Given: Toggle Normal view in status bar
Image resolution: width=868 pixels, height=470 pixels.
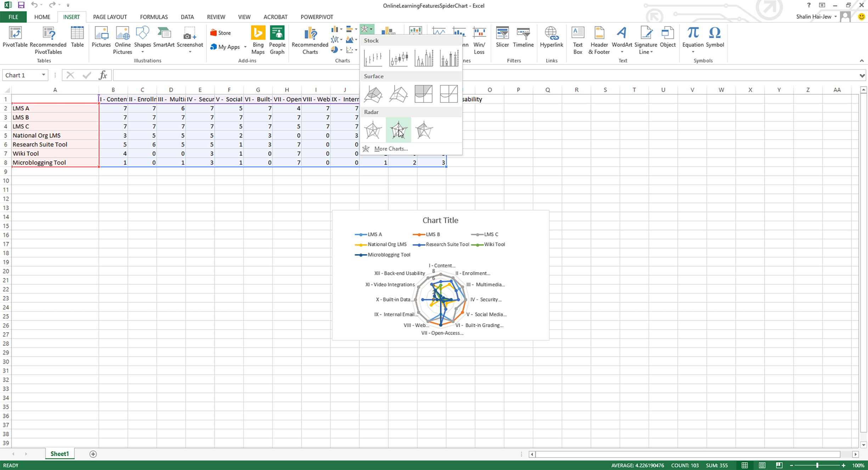Looking at the screenshot, I should click(x=745, y=465).
